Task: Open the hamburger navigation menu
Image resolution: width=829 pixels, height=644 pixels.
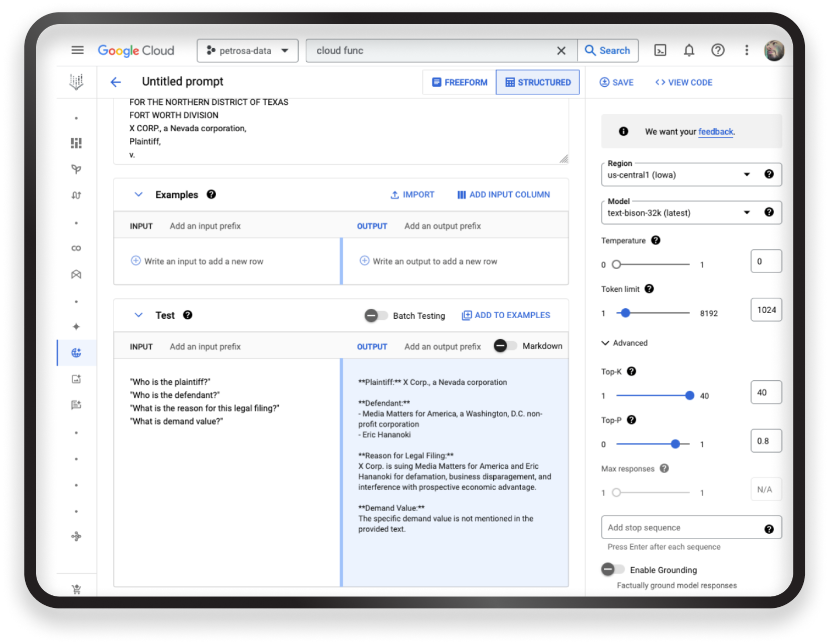Action: coord(77,50)
